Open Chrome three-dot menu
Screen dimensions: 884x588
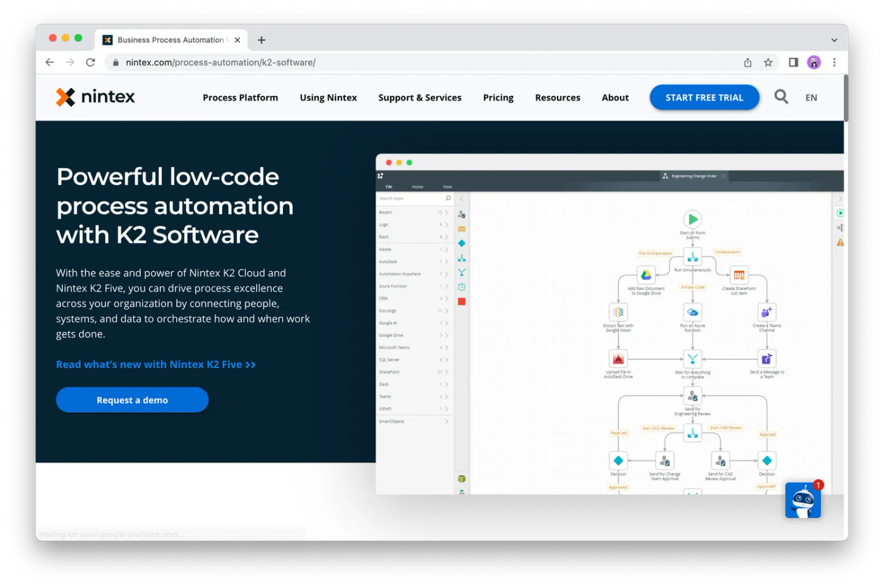pos(834,62)
